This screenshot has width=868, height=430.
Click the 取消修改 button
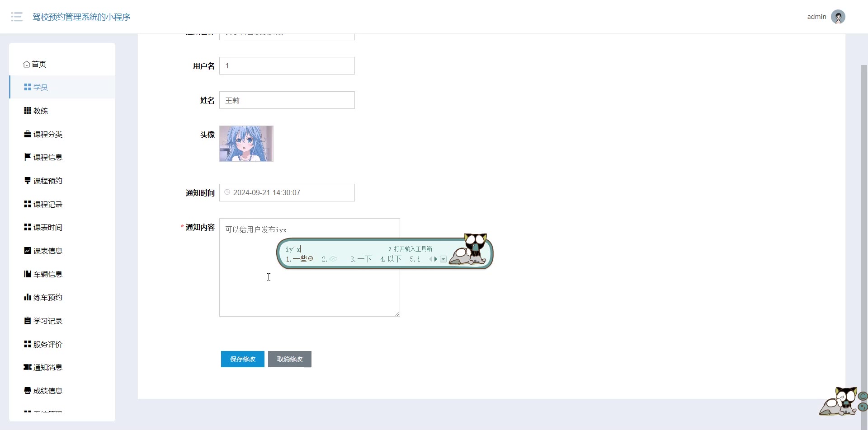(x=290, y=359)
